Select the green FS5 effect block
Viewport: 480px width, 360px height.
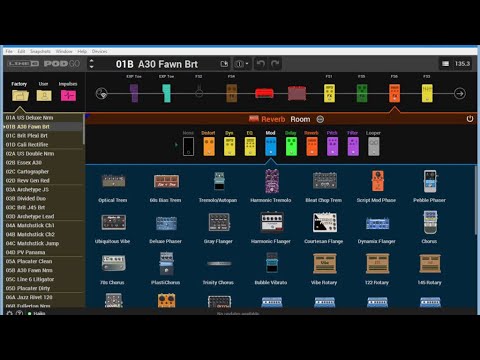tap(362, 93)
